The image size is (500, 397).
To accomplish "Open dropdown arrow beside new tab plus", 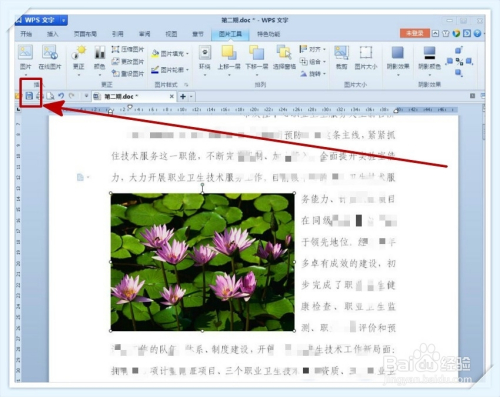I will (191, 97).
